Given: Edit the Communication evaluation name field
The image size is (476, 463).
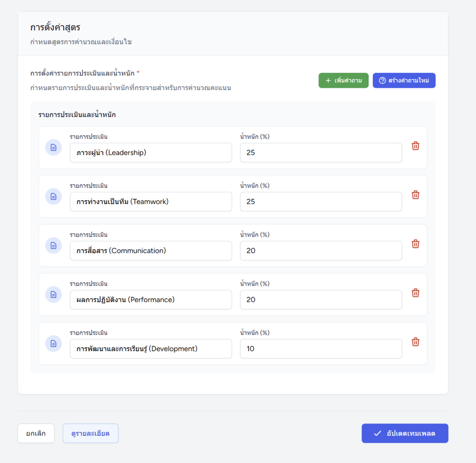Looking at the screenshot, I should pyautogui.click(x=151, y=251).
